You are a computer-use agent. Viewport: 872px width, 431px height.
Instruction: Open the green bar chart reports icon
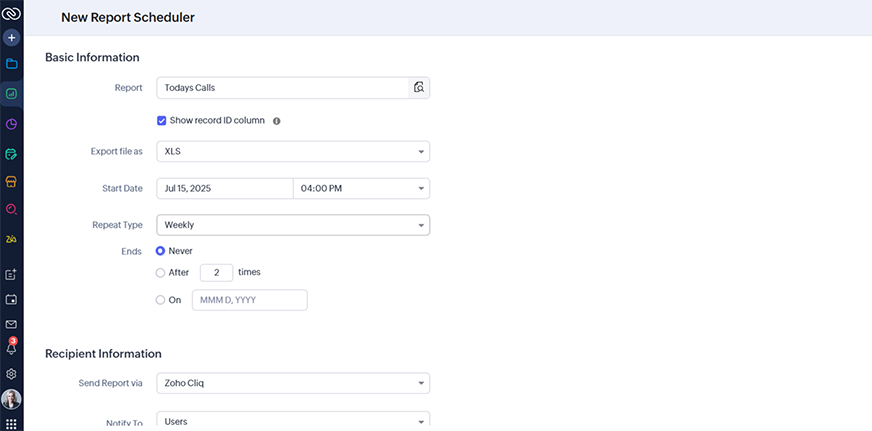tap(11, 94)
